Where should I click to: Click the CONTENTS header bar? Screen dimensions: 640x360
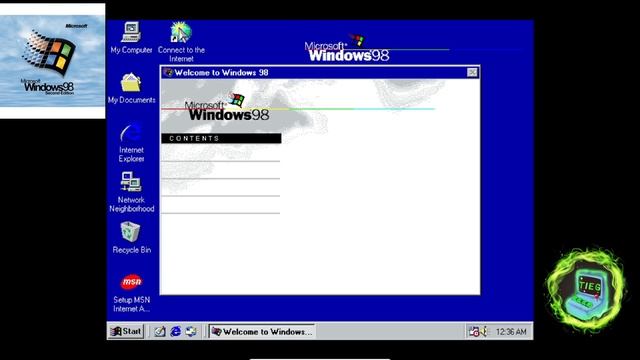click(221, 138)
